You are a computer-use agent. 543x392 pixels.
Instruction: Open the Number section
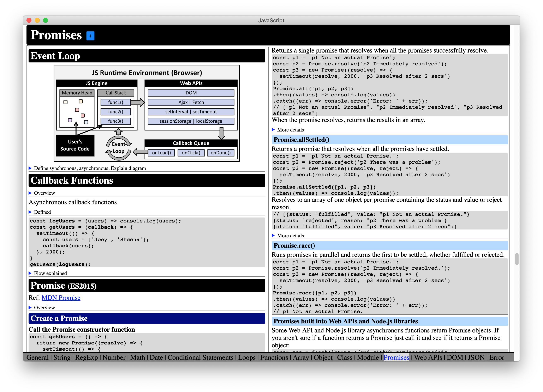click(x=114, y=357)
